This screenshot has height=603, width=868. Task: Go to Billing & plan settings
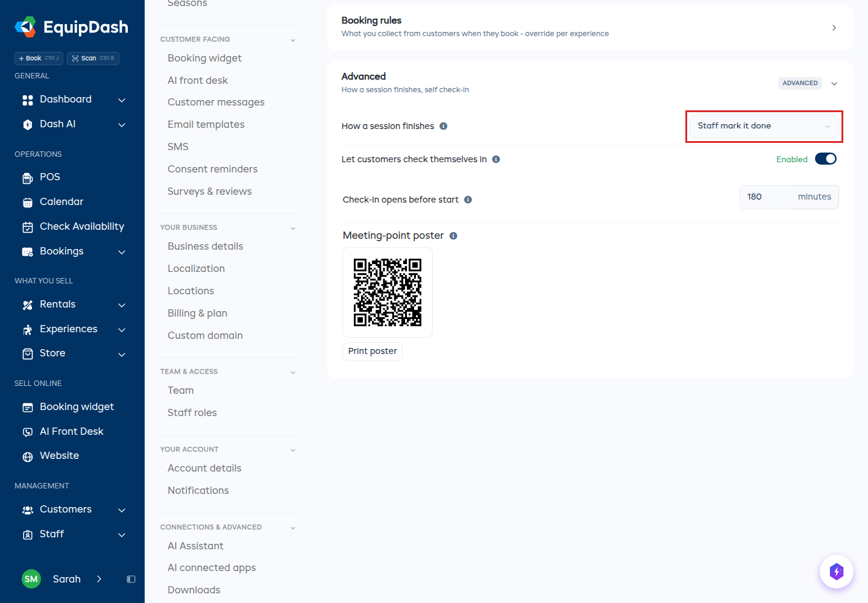click(197, 313)
